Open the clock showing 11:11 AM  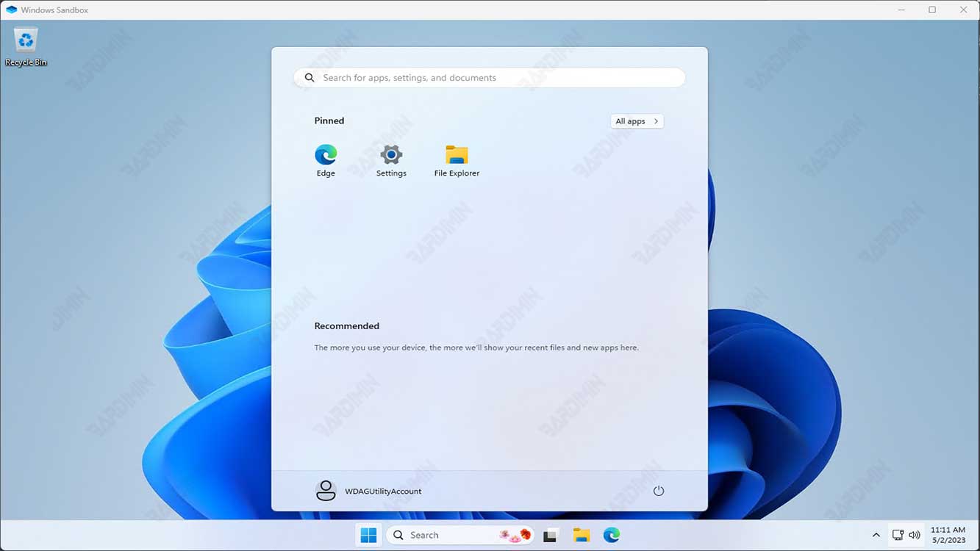948,535
